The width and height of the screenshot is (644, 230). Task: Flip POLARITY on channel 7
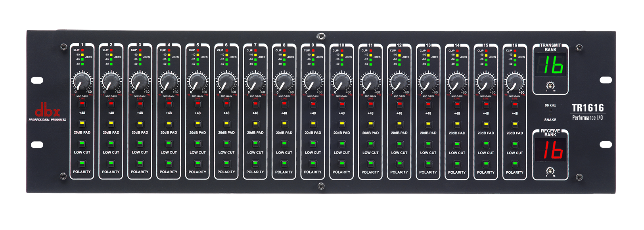[255, 163]
